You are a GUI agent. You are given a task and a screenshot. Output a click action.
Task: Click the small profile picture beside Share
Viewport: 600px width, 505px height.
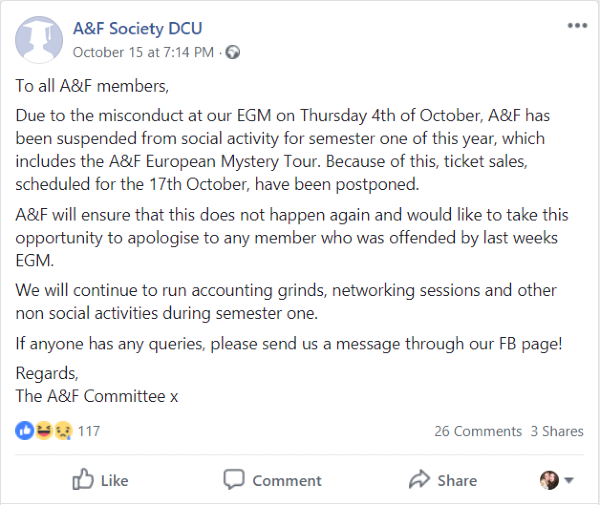(x=549, y=480)
